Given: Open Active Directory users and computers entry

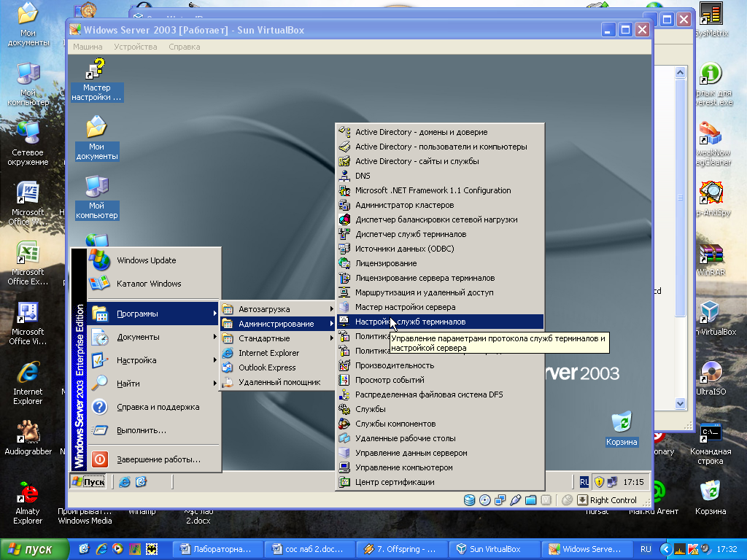Looking at the screenshot, I should click(x=440, y=147).
